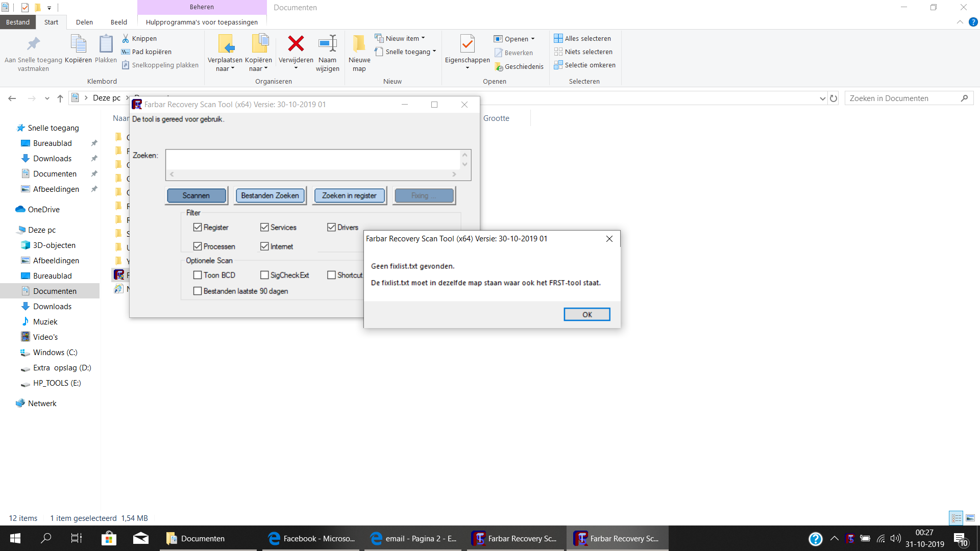Click the Zoeken in Documenten search box
The width and height of the screenshot is (980, 551).
909,98
